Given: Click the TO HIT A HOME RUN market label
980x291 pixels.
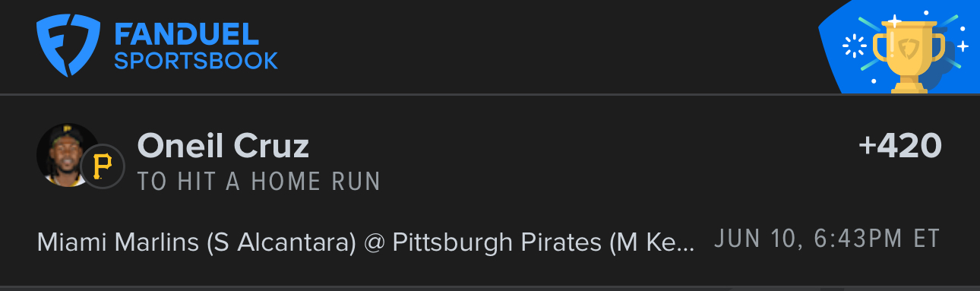Looking at the screenshot, I should click(259, 182).
